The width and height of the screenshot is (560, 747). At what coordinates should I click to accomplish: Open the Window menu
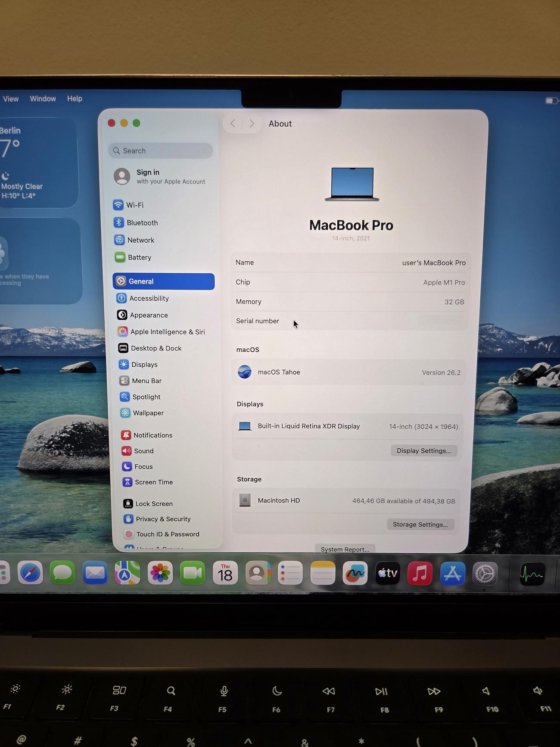pos(43,99)
